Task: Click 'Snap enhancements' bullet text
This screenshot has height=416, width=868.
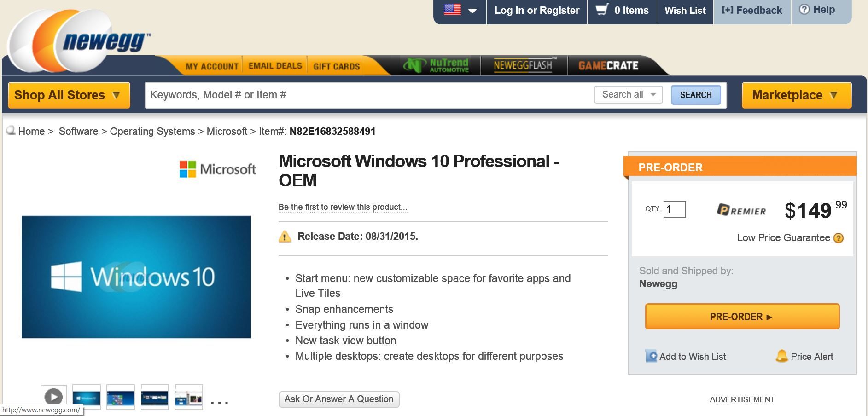Action: pos(344,309)
